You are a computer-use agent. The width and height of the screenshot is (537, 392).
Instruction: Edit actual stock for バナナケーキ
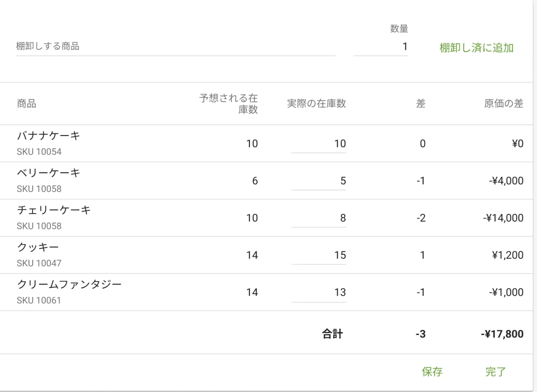coord(319,144)
